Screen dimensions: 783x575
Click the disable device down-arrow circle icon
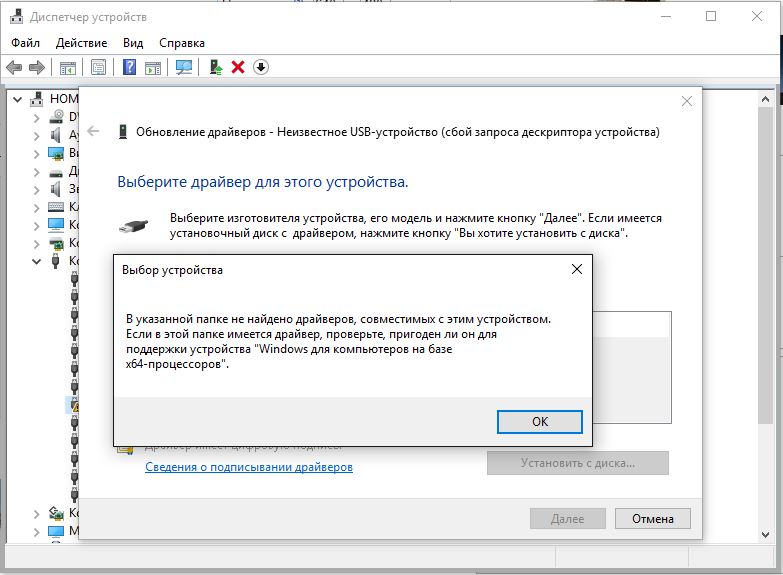click(261, 67)
